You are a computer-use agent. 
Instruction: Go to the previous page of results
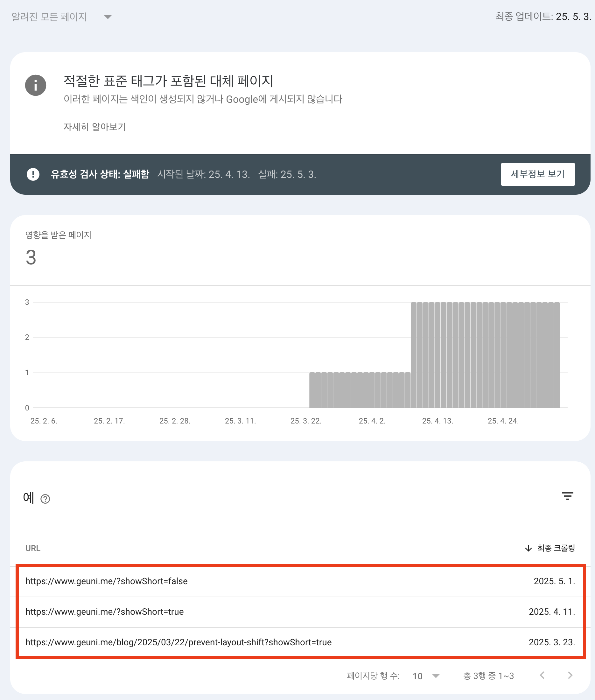[x=542, y=675]
